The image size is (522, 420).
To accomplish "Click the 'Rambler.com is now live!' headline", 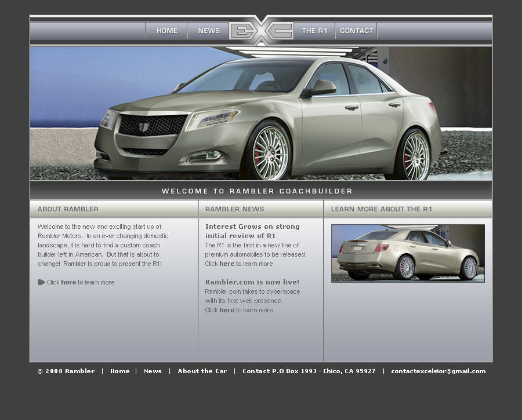I will (x=252, y=282).
